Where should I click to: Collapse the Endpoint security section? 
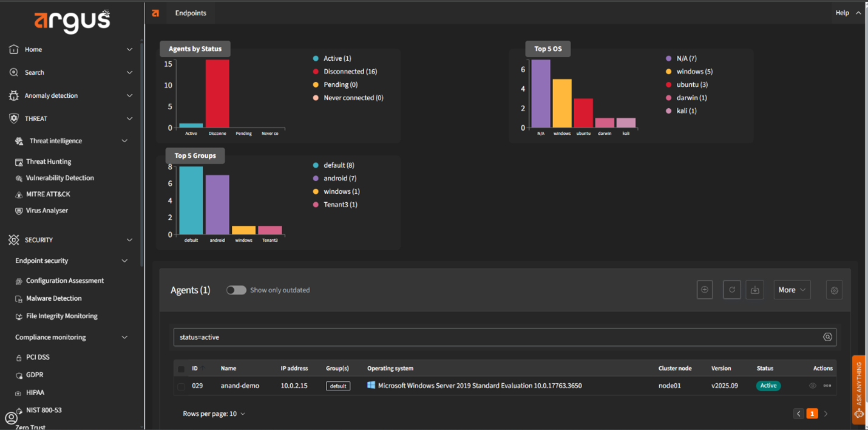(124, 261)
